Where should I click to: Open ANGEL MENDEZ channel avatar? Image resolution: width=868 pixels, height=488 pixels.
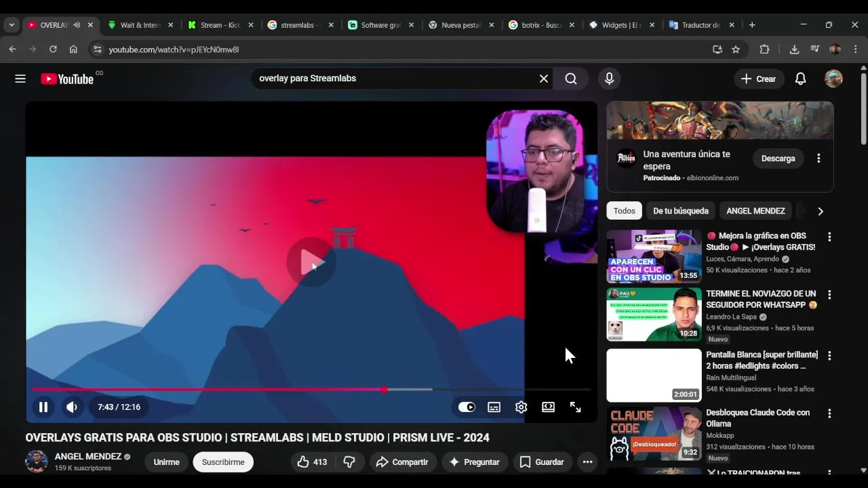36,462
